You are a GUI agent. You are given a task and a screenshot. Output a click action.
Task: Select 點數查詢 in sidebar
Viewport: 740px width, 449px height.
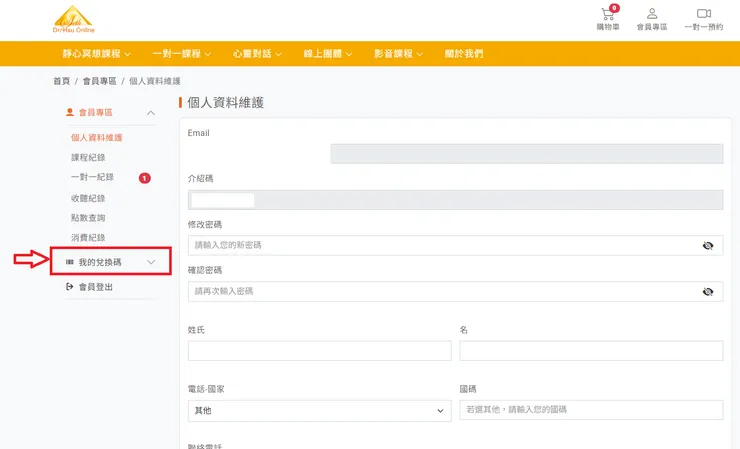click(88, 218)
